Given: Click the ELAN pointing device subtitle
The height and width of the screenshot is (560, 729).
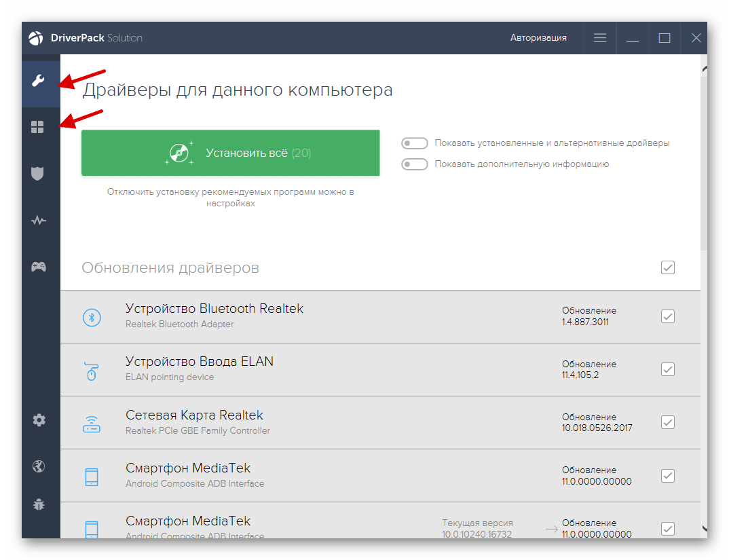Looking at the screenshot, I should (170, 377).
